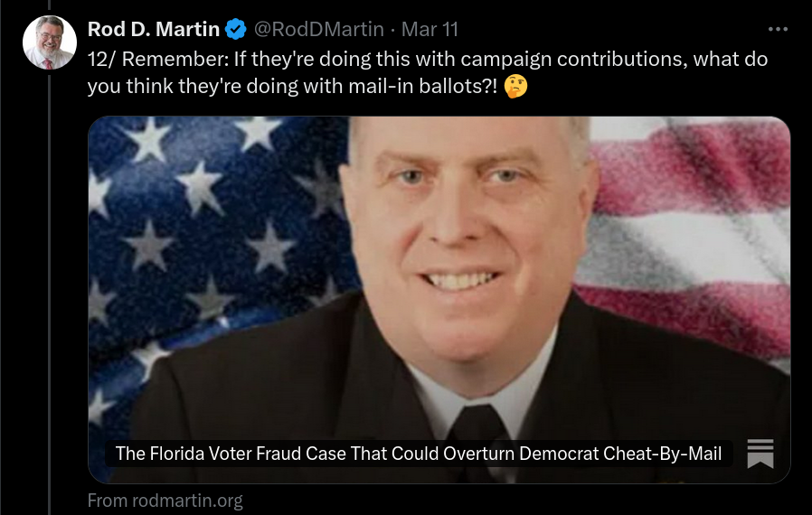Click the thinking face emoji in the tweet
This screenshot has height=515, width=812.
point(515,87)
